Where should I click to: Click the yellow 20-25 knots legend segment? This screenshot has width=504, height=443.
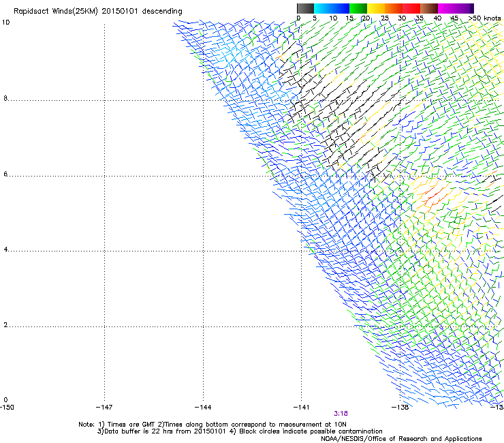376,8
